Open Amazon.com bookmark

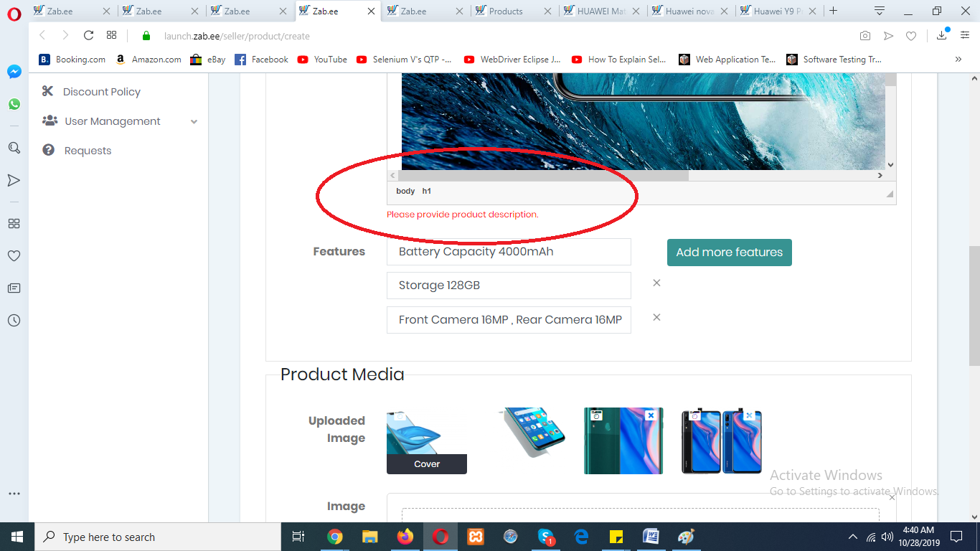[148, 60]
